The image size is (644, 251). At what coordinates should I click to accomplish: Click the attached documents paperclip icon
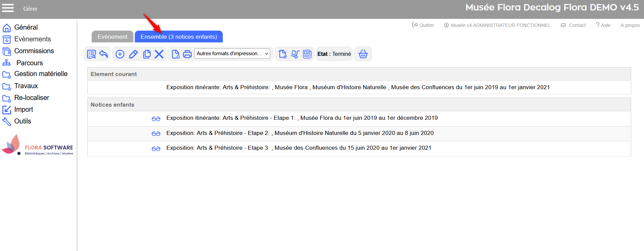[x=282, y=54]
